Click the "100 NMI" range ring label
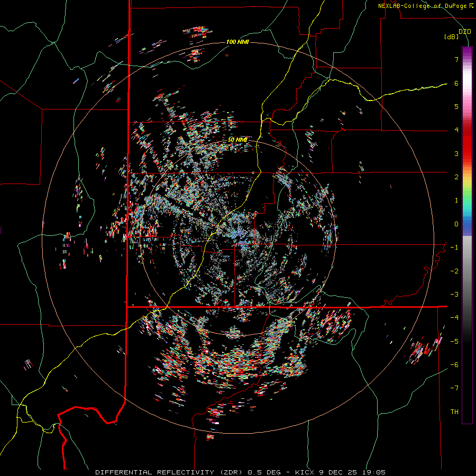This screenshot has width=476, height=476. click(237, 42)
